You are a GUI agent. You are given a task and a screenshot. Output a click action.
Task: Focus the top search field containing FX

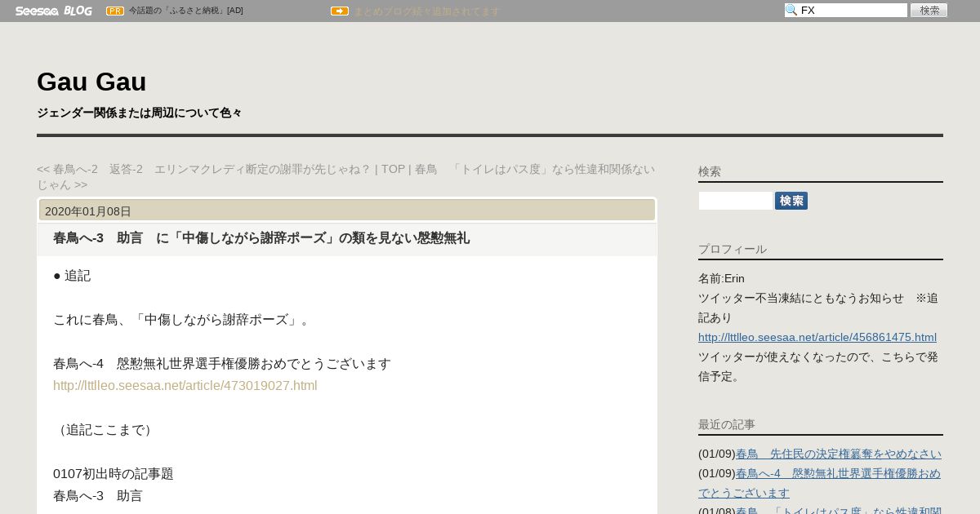846,10
